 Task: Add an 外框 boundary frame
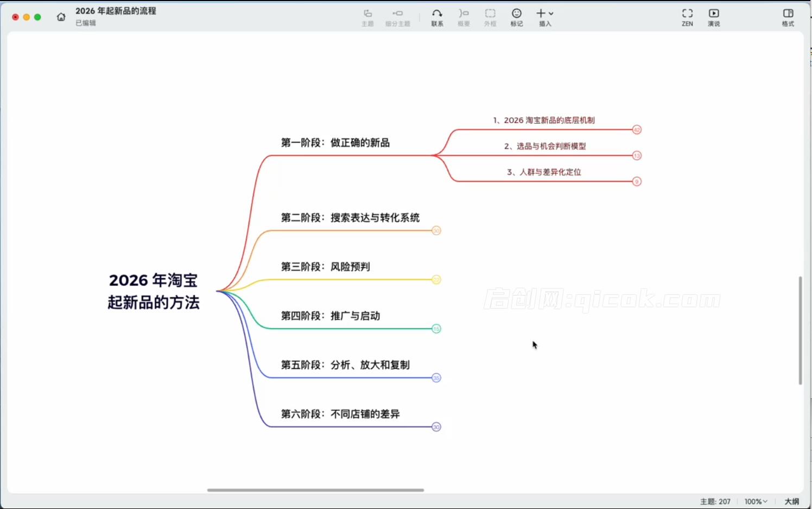490,17
